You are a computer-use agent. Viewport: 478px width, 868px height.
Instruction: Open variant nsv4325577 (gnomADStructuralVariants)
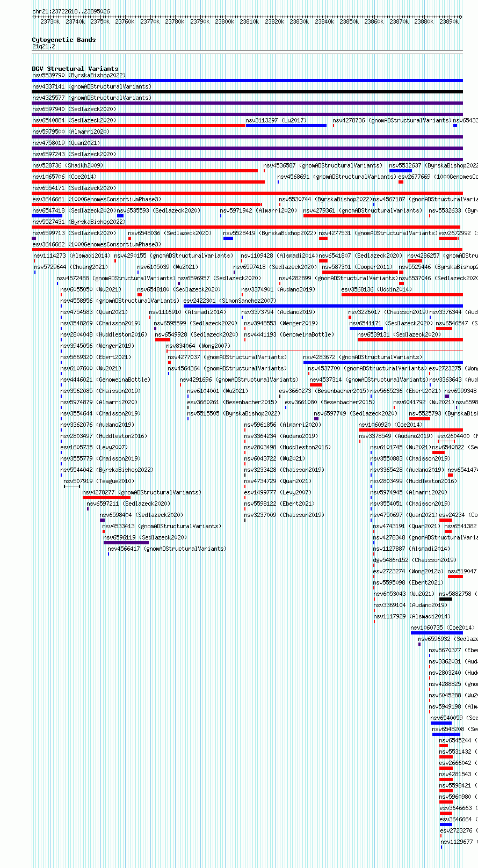tap(91, 98)
